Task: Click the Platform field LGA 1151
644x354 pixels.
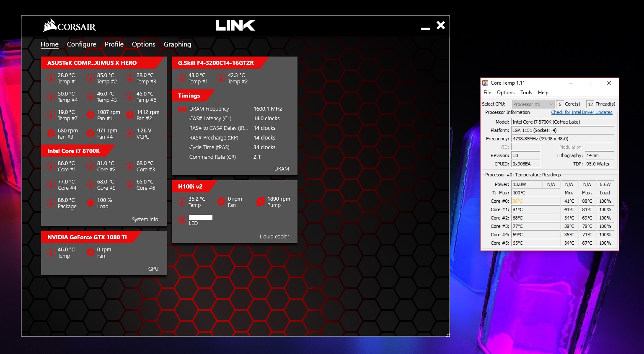Action: click(562, 130)
